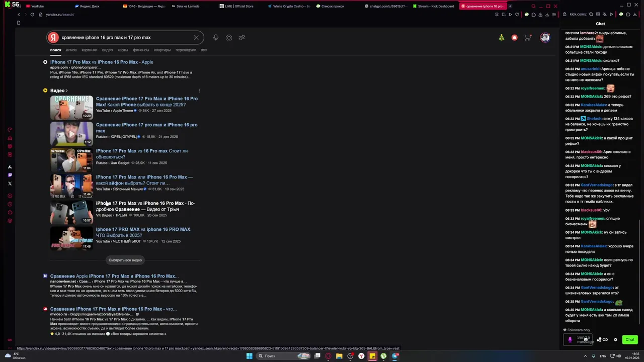Clear the Yandex search query with the X
This screenshot has width=644, height=362.
point(196,38)
